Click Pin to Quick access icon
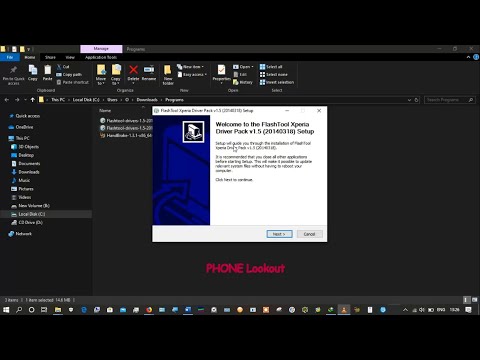 coord(13,75)
